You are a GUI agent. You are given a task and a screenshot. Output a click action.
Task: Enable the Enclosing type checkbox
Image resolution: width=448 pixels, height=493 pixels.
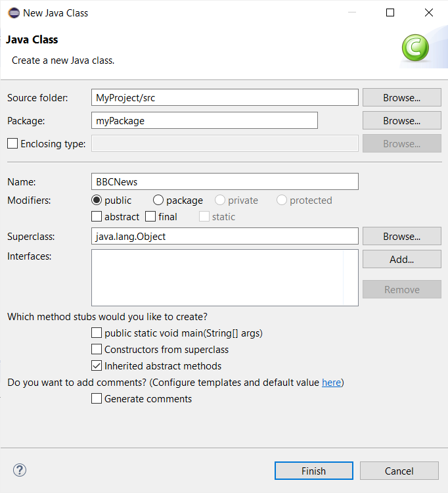click(12, 143)
